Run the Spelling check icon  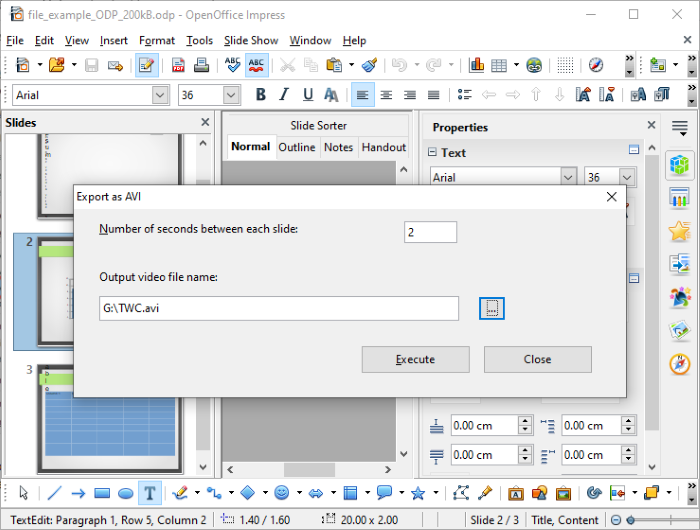(x=232, y=65)
